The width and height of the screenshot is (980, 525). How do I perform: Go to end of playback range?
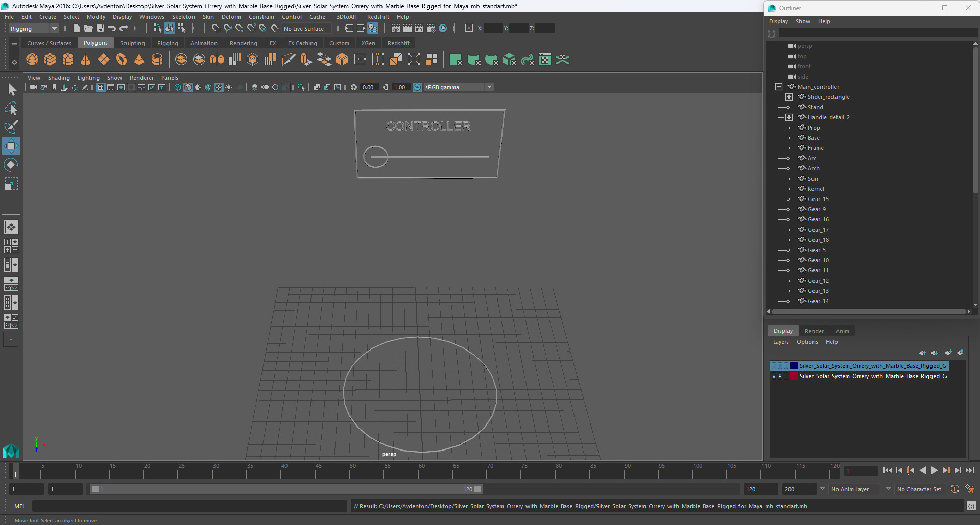(969, 470)
